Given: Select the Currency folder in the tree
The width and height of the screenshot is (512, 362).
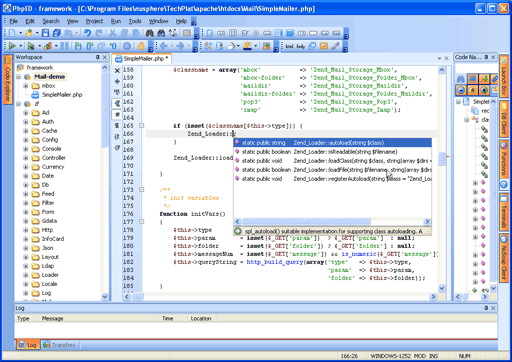Looking at the screenshot, I should tap(53, 167).
